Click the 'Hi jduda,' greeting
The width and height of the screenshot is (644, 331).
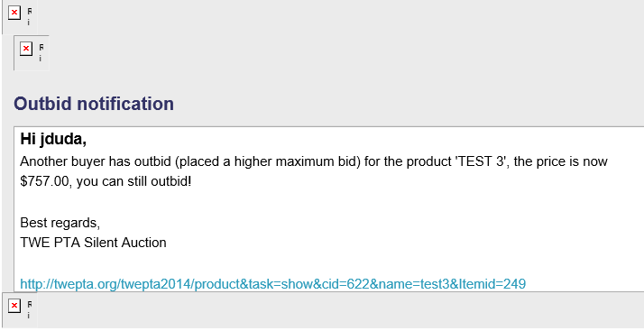coord(53,140)
